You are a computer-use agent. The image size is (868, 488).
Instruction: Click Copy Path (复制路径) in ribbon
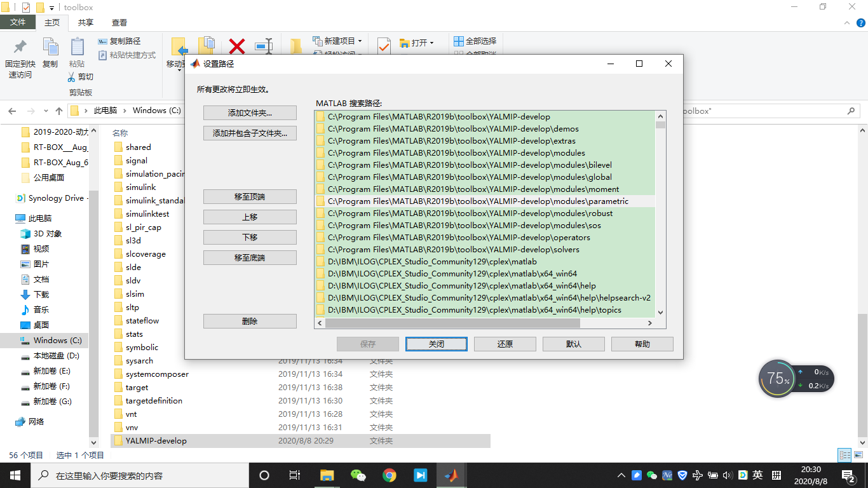(119, 41)
